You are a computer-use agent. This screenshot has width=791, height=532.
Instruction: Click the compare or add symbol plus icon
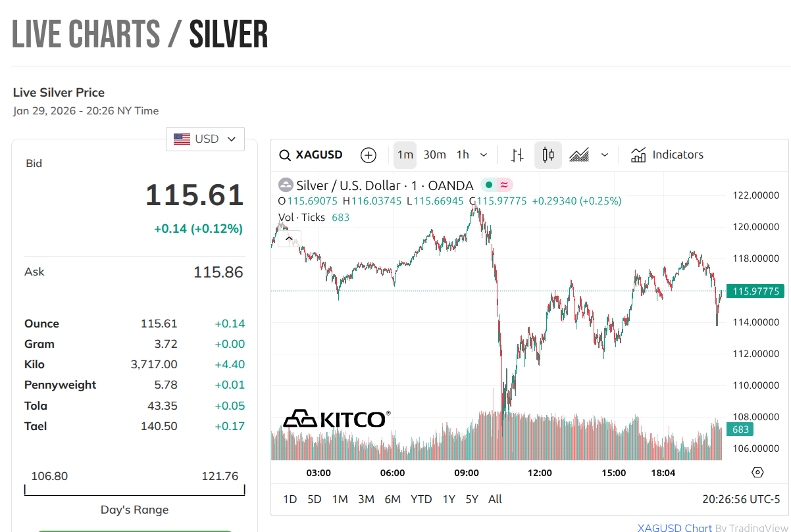[369, 155]
